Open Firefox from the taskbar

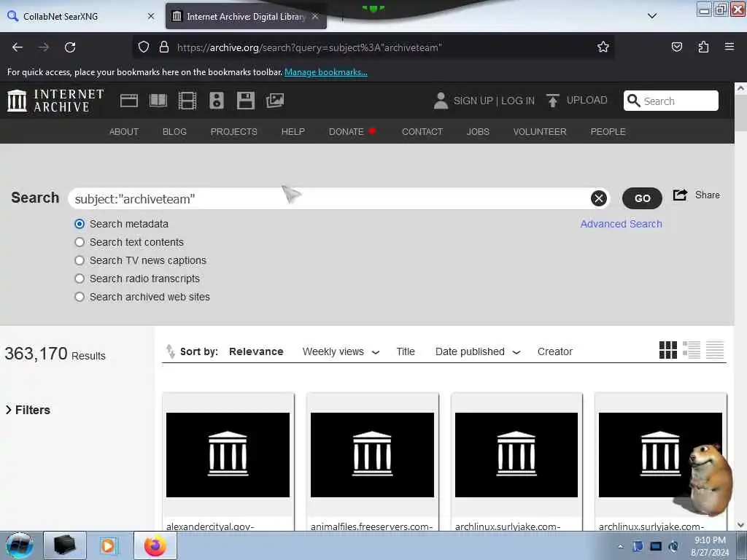point(155,545)
